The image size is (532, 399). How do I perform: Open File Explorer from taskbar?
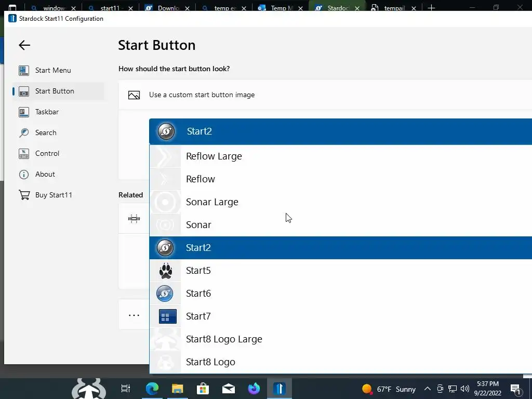click(178, 389)
